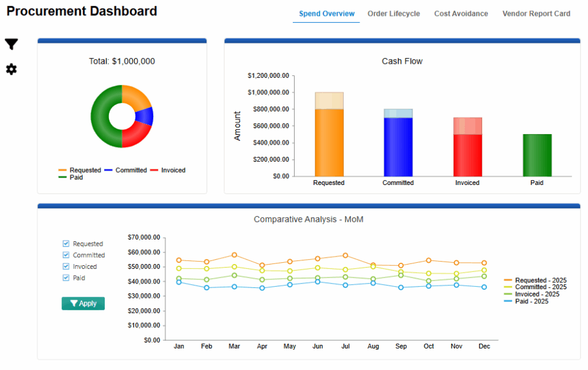
Task: Click the March data point on Requested line
Action: pyautogui.click(x=234, y=255)
